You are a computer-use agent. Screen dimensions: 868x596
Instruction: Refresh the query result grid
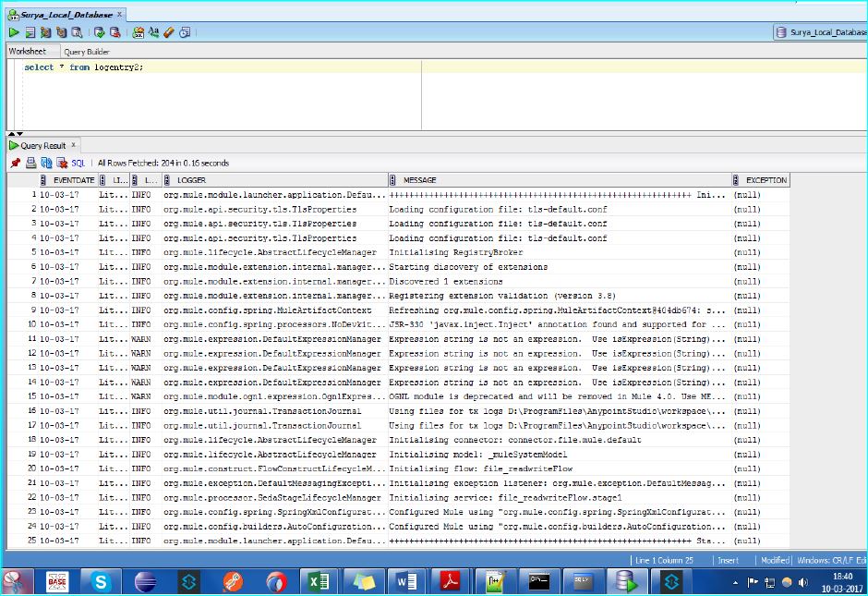(46, 163)
